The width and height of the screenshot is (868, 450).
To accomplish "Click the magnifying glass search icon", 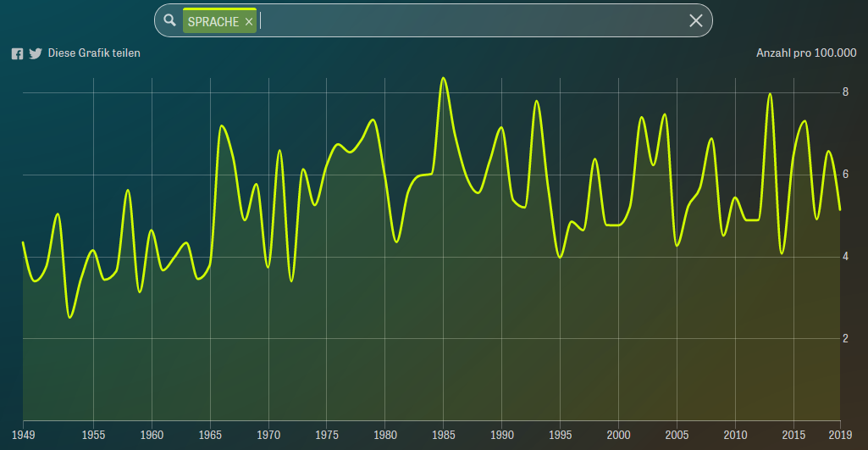I will click(x=169, y=20).
